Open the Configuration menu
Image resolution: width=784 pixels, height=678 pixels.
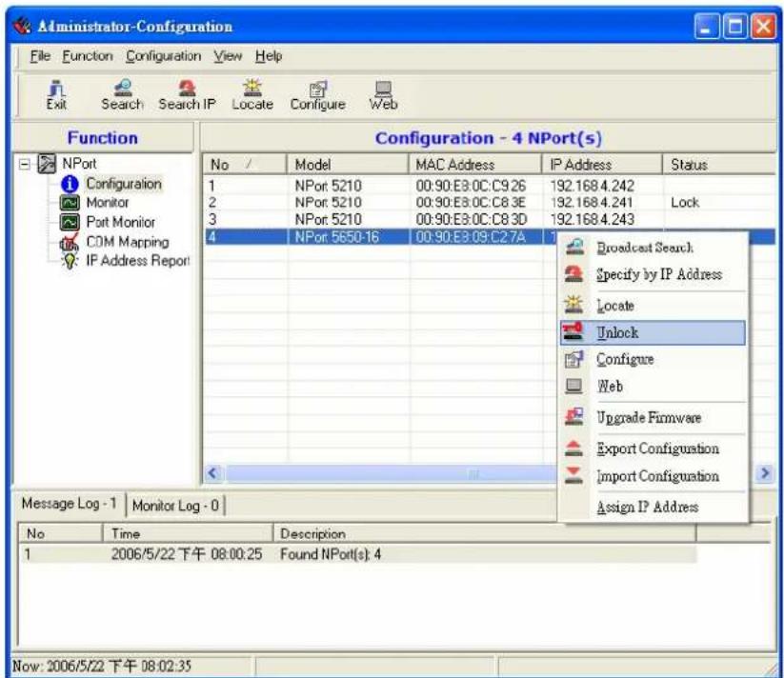[x=164, y=56]
